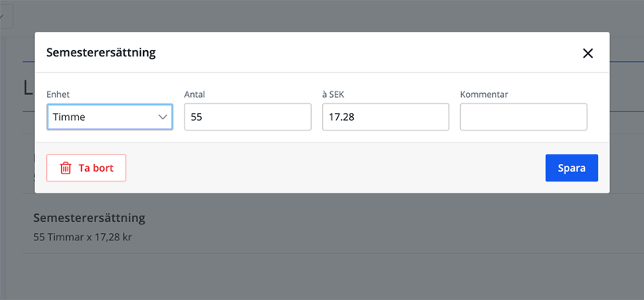This screenshot has width=644, height=300.
Task: Click the partially hidden 'L' heading behind the dialog
Action: (28, 88)
